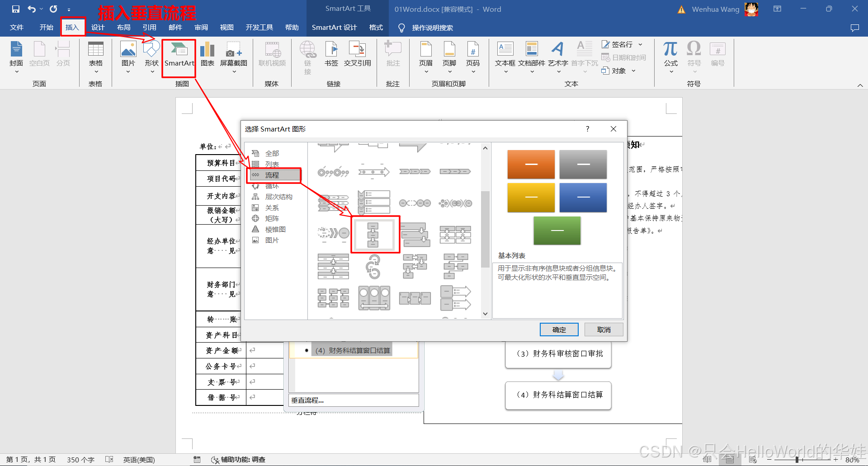The width and height of the screenshot is (868, 466).
Task: Expand the 签名行 dropdown arrow
Action: point(641,44)
